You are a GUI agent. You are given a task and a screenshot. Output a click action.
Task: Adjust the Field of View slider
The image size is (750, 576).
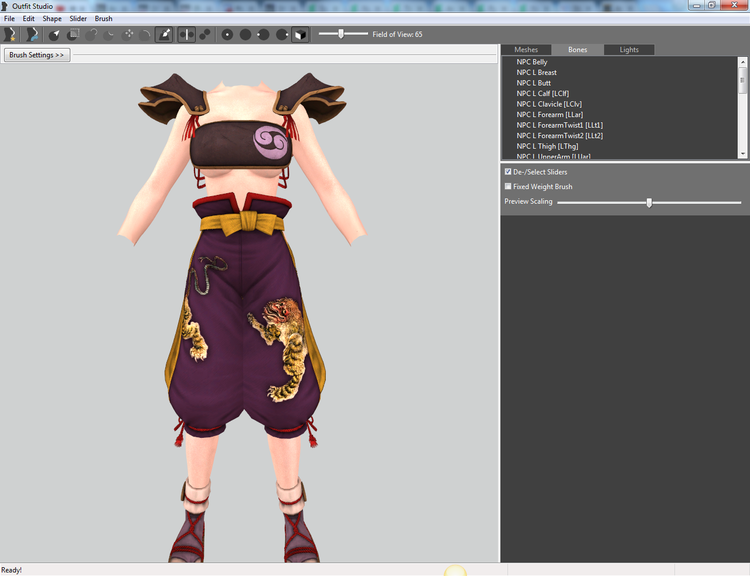(341, 34)
